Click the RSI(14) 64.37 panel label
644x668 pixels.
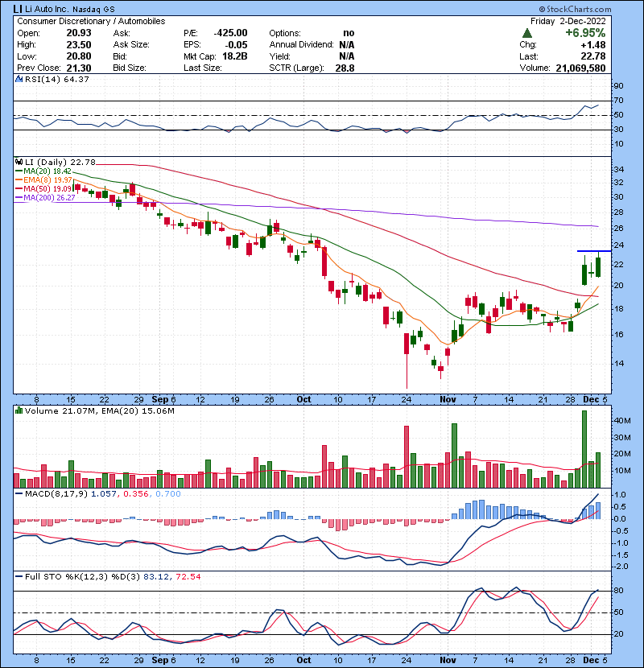[56, 79]
